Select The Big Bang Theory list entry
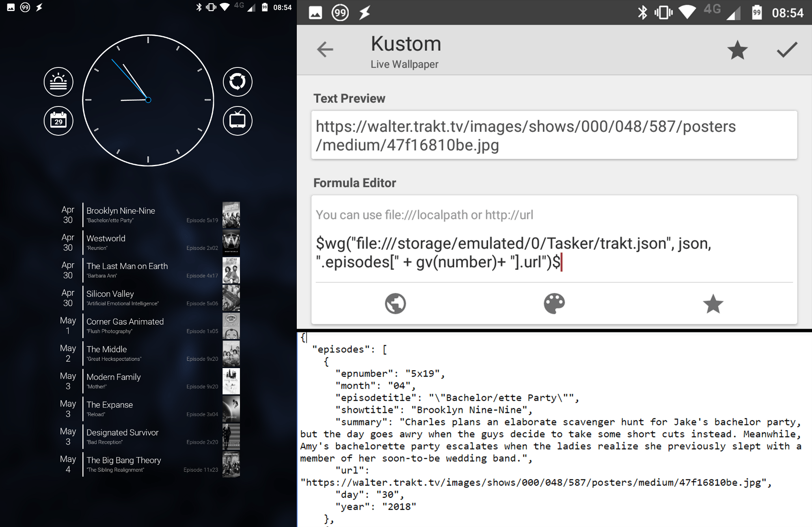The image size is (812, 527). [x=134, y=464]
